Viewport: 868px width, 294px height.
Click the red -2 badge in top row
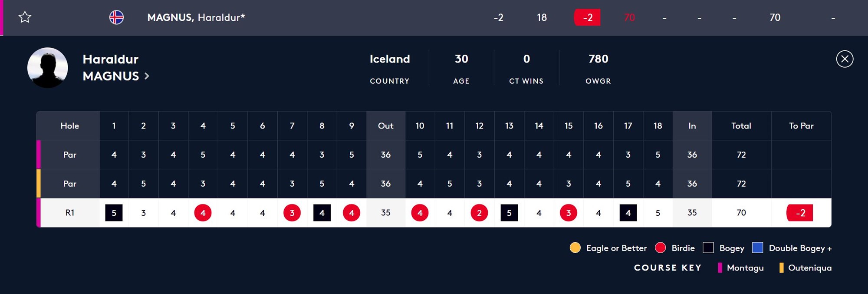click(x=587, y=17)
